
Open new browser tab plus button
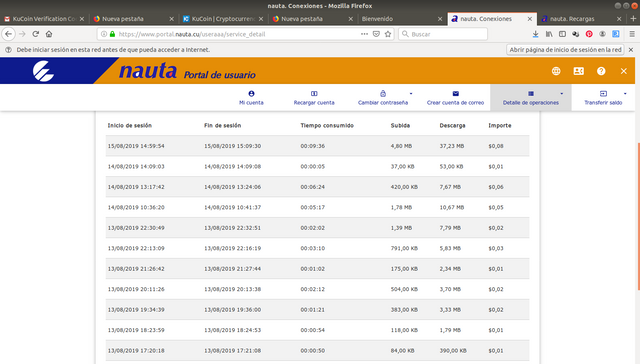coord(633,19)
